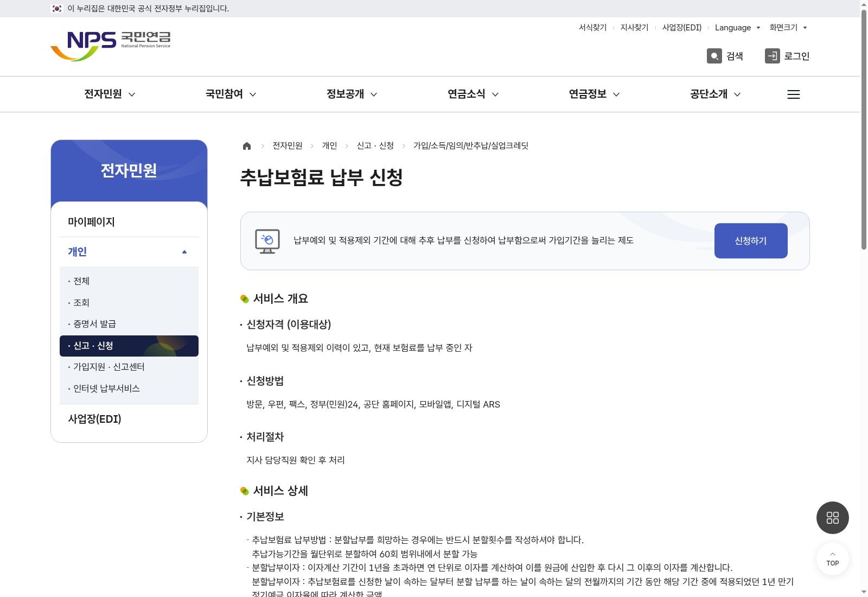Click the scrollbar up arrow
868x597 pixels.
pos(864,4)
